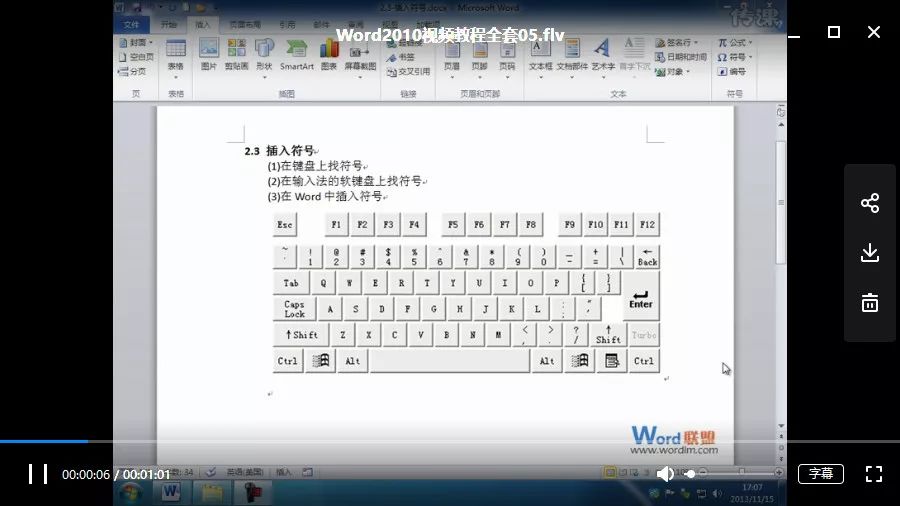Viewport: 900px width, 506px height.
Task: Open the 文件 (File) tab in Word
Action: [131, 25]
